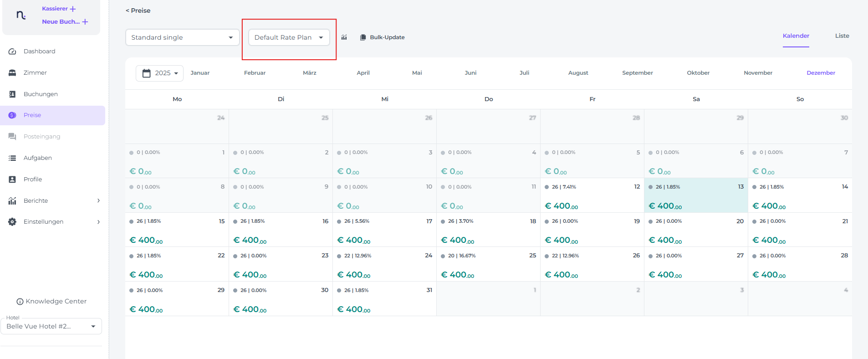Viewport: 868px width, 359px height.
Task: Open the Standard single room dropdown
Action: [182, 37]
